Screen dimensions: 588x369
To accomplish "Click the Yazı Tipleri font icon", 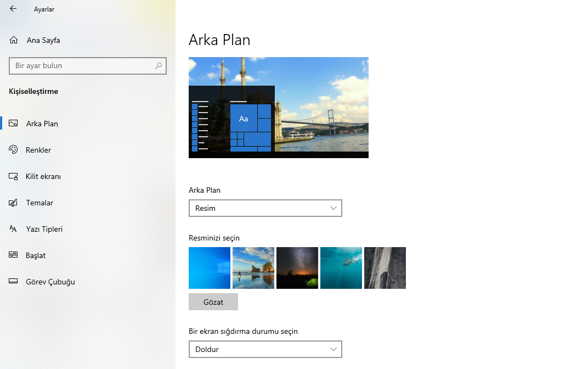I will point(13,228).
